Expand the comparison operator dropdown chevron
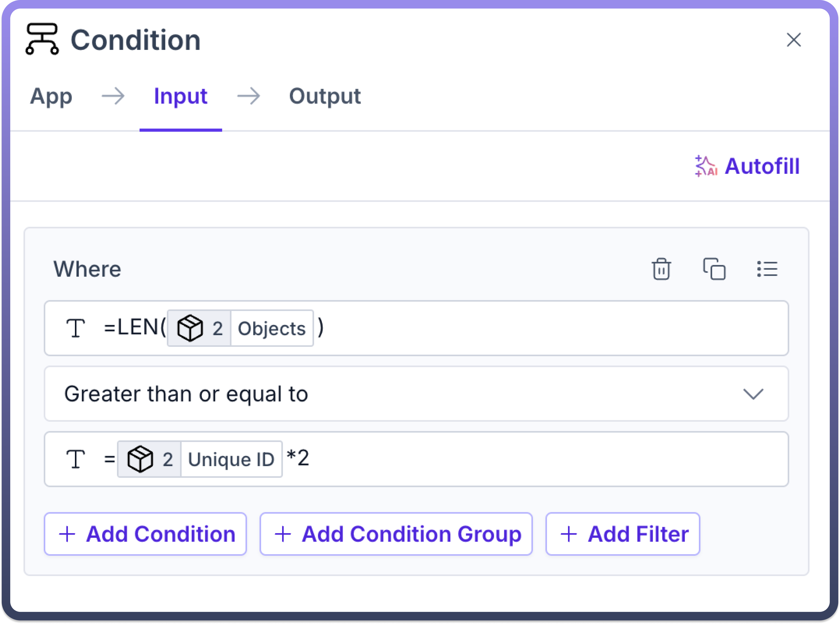This screenshot has width=840, height=624. tap(753, 394)
